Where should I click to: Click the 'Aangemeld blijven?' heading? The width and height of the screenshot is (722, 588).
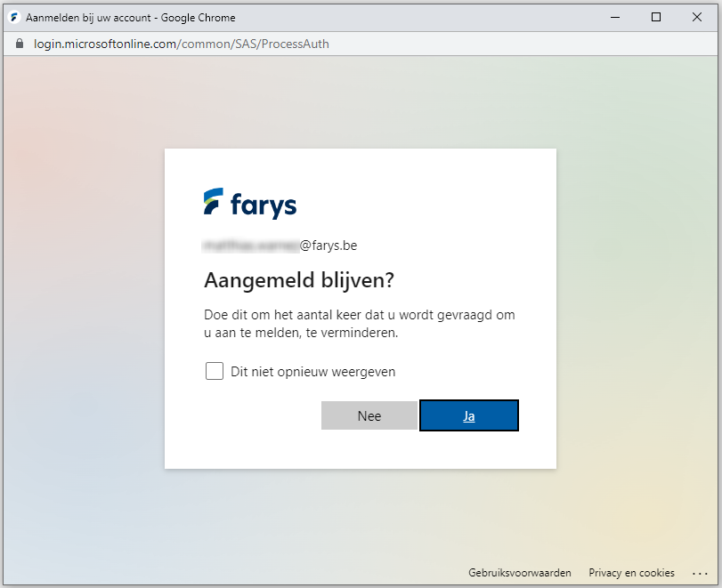[299, 279]
